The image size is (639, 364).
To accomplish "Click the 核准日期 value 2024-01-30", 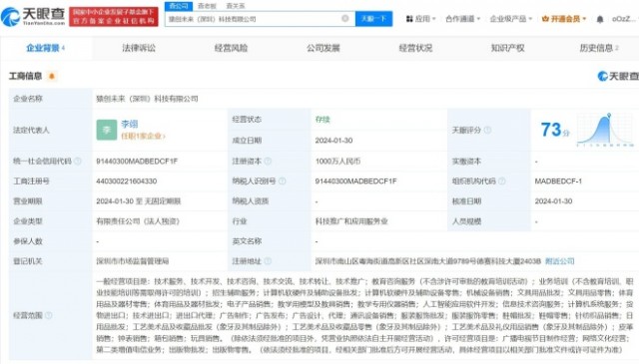I will click(553, 201).
